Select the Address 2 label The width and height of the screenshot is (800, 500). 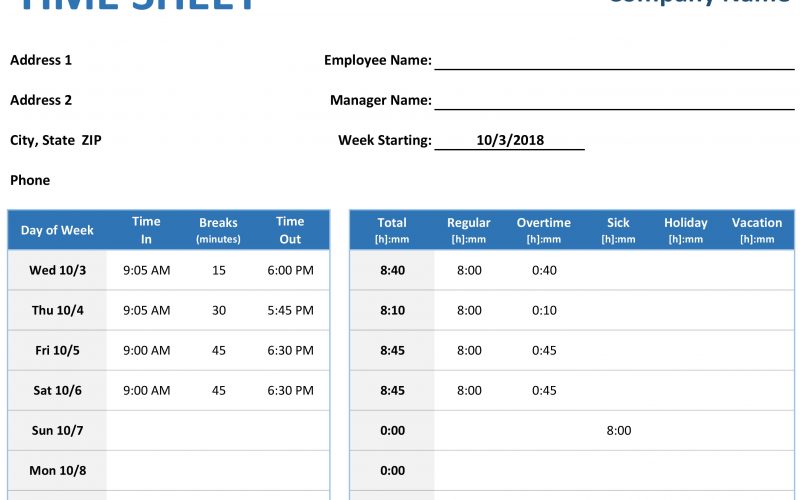click(x=41, y=100)
